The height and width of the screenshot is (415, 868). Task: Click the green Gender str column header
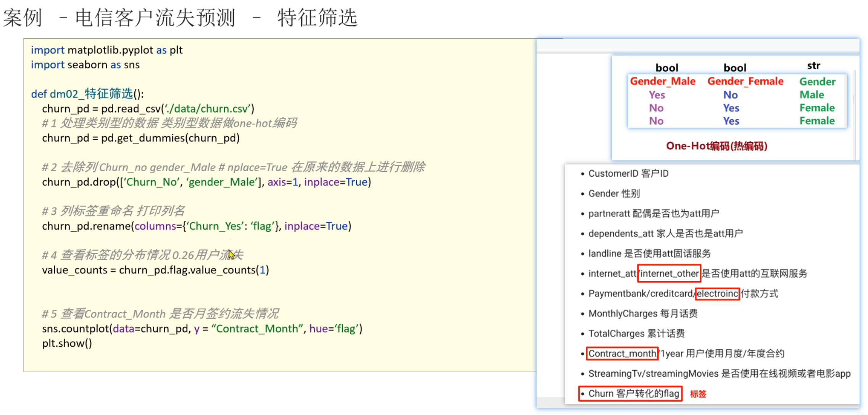(817, 81)
